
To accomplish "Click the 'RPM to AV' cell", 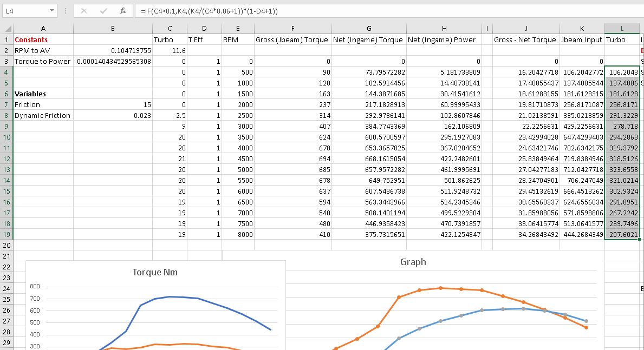I will click(x=43, y=50).
